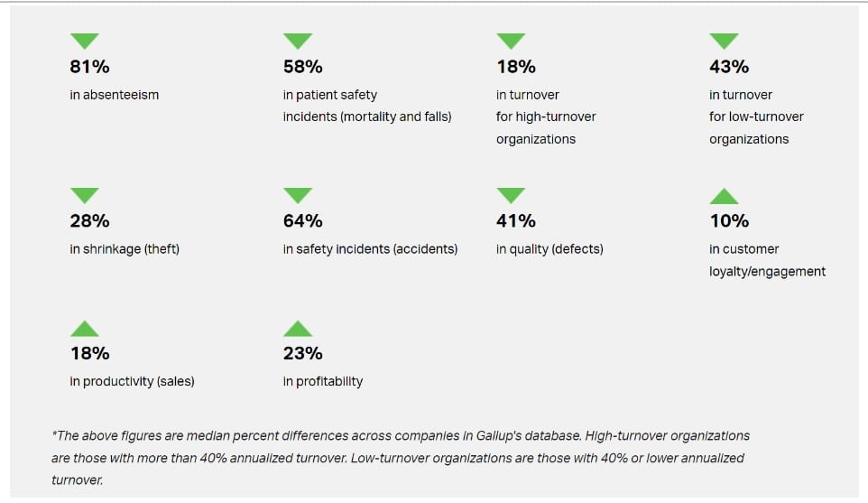The width and height of the screenshot is (868, 503).
Task: Click the down arrow above 64%
Action: pyautogui.click(x=298, y=196)
